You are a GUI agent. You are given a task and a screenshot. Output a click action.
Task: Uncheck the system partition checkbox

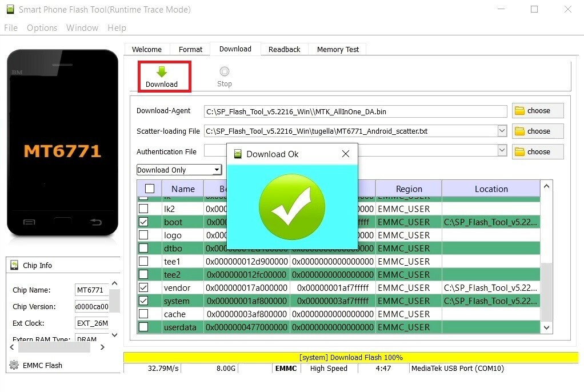[x=144, y=301]
